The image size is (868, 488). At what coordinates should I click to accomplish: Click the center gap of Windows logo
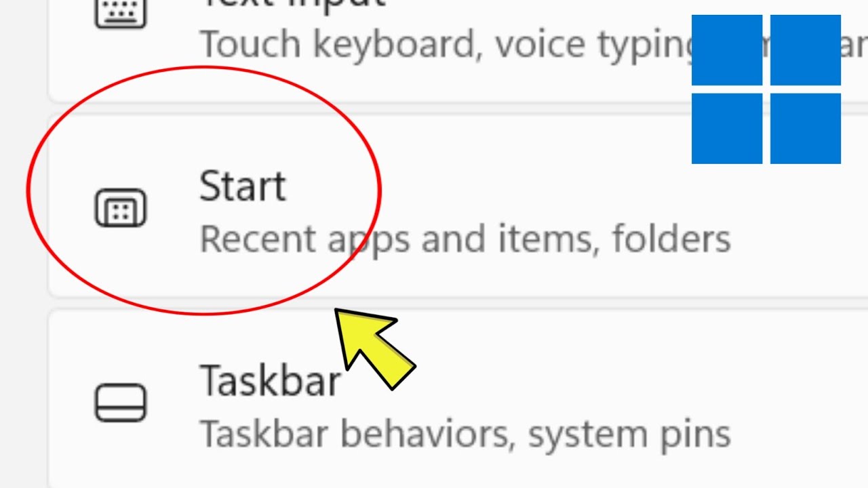coord(766,89)
